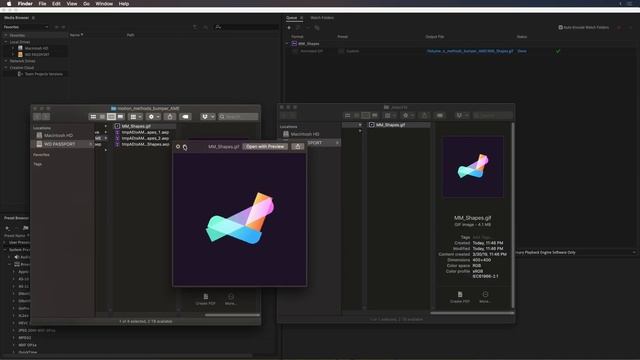
Task: Open the Edit menu
Action: pos(56,4)
